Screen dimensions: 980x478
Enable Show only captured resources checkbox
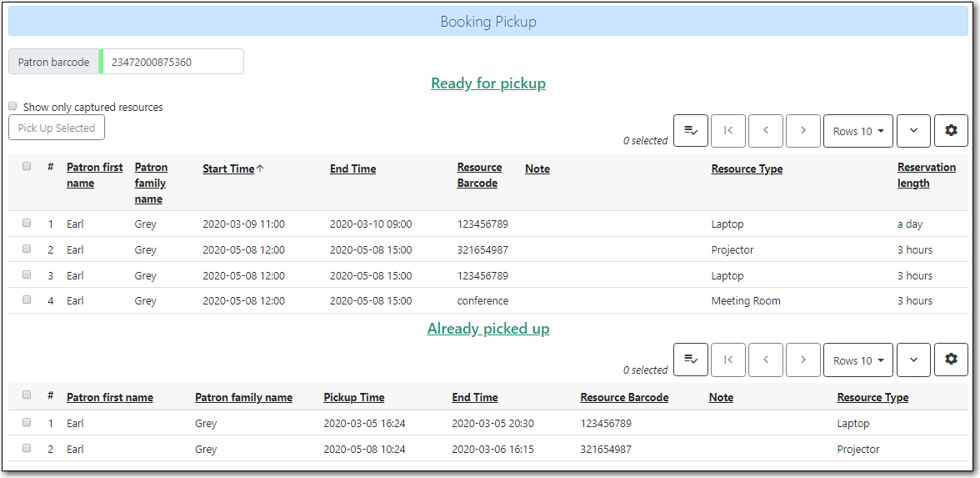[x=13, y=107]
